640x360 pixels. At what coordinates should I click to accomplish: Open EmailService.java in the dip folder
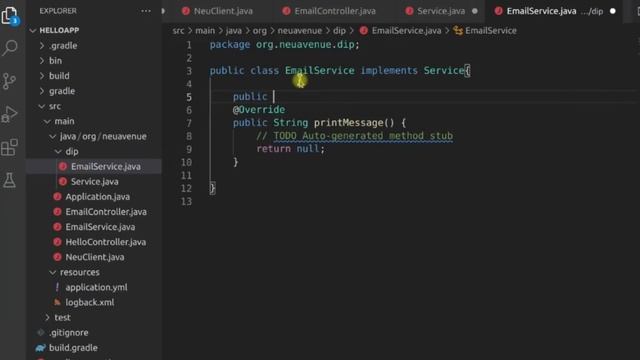click(106, 167)
